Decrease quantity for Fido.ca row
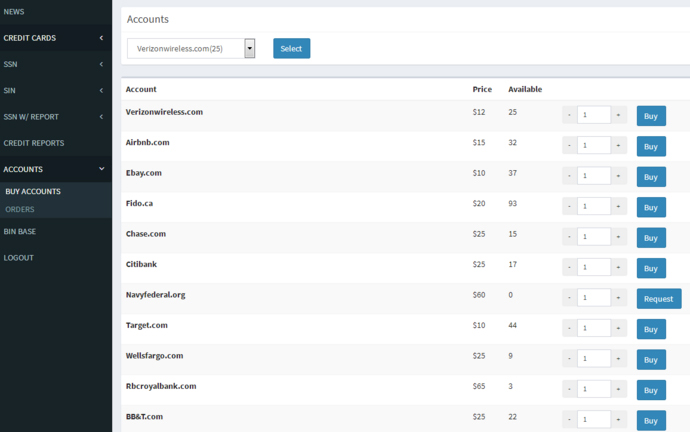Screen dimensions: 690x432 point(569,206)
